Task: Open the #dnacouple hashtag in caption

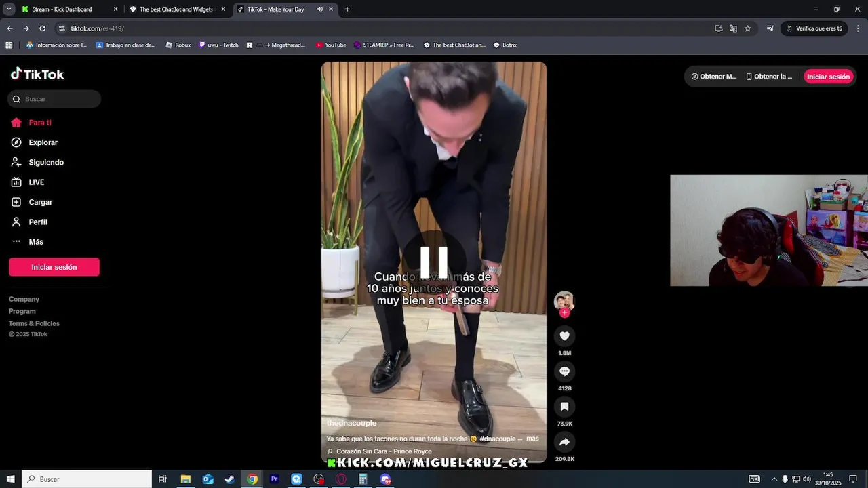Action: (x=498, y=439)
